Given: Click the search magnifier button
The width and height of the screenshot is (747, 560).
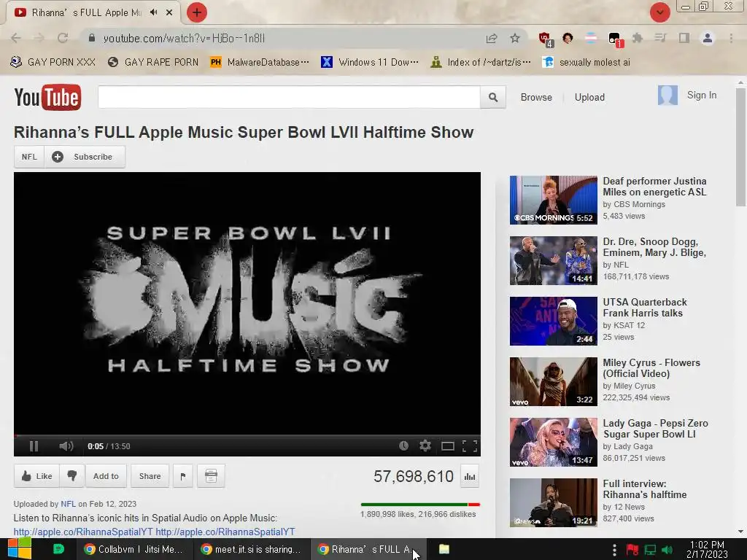Looking at the screenshot, I should tap(493, 97).
